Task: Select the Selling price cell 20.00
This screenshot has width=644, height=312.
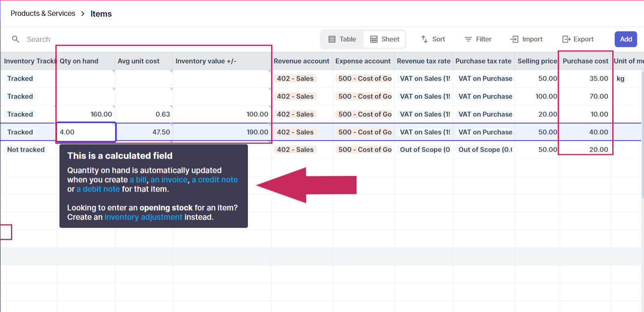Action: click(537, 114)
